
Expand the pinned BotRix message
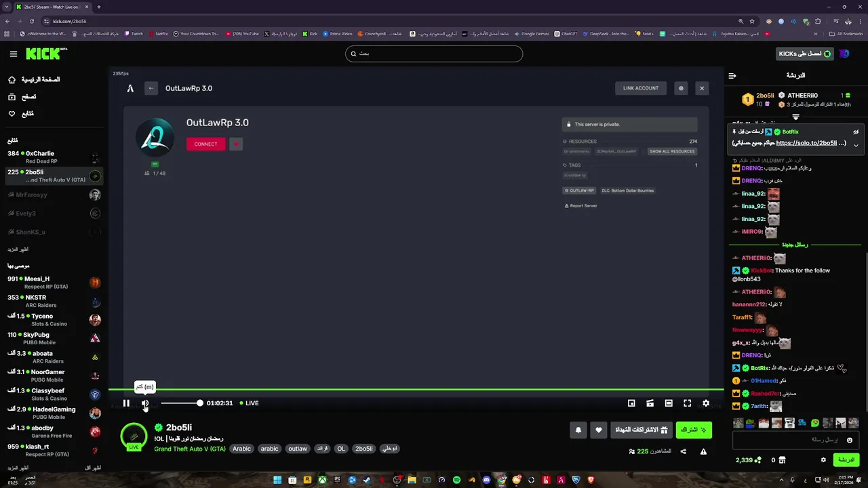[856, 144]
